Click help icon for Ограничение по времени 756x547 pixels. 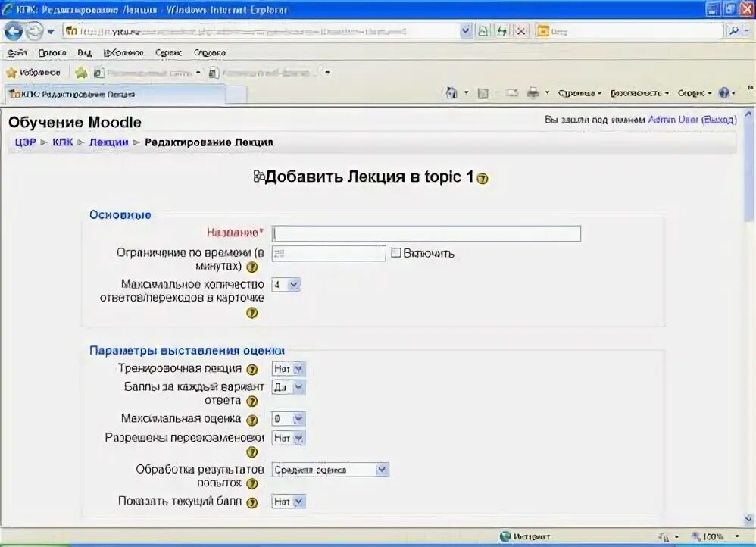point(251,267)
